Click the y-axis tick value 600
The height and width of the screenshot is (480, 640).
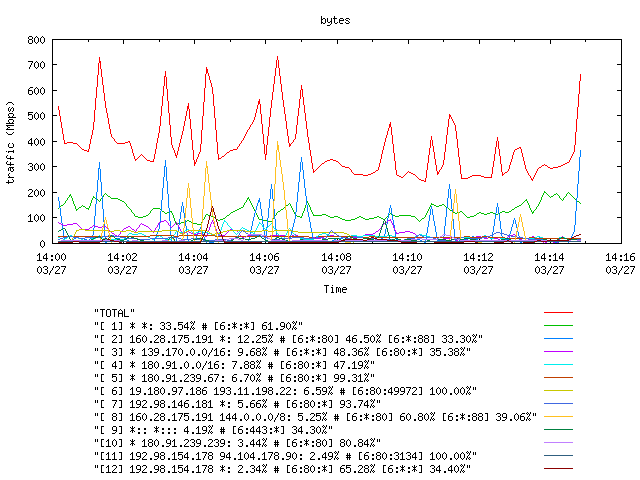[36, 91]
